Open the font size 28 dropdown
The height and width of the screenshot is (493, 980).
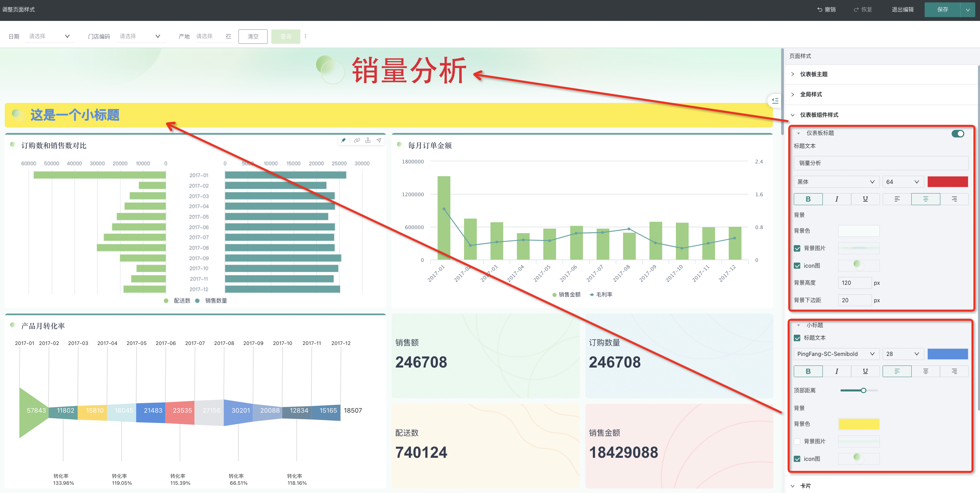[902, 354]
